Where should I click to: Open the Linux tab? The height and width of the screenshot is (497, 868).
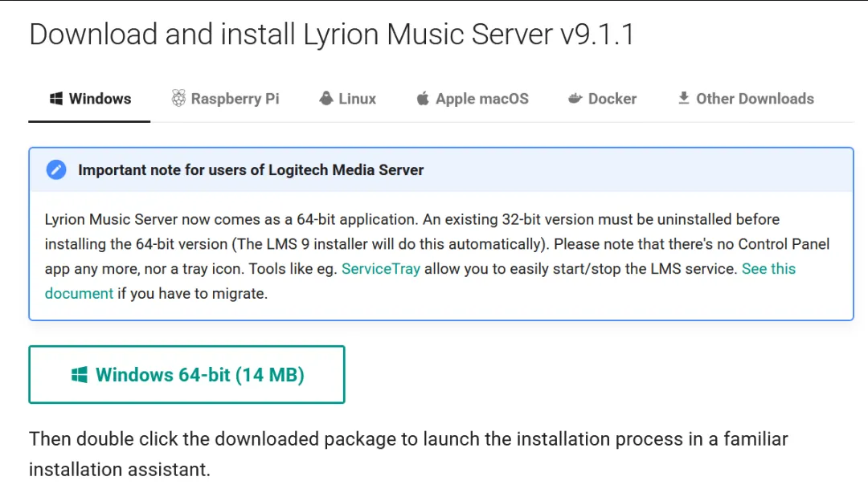(x=348, y=99)
